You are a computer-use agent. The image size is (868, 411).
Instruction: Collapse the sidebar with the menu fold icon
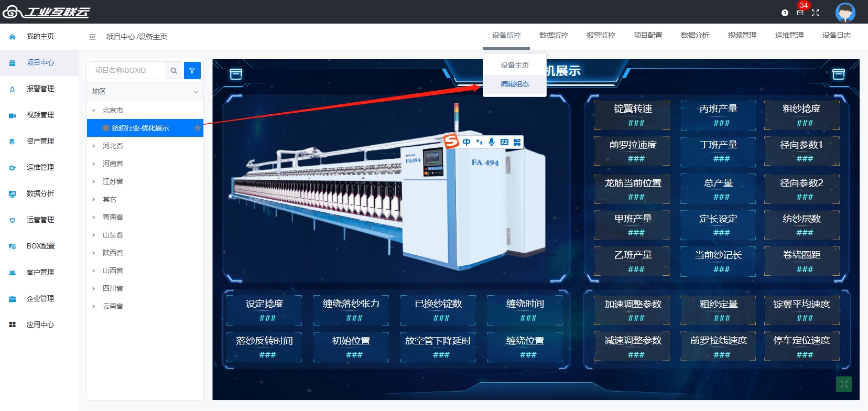click(92, 37)
